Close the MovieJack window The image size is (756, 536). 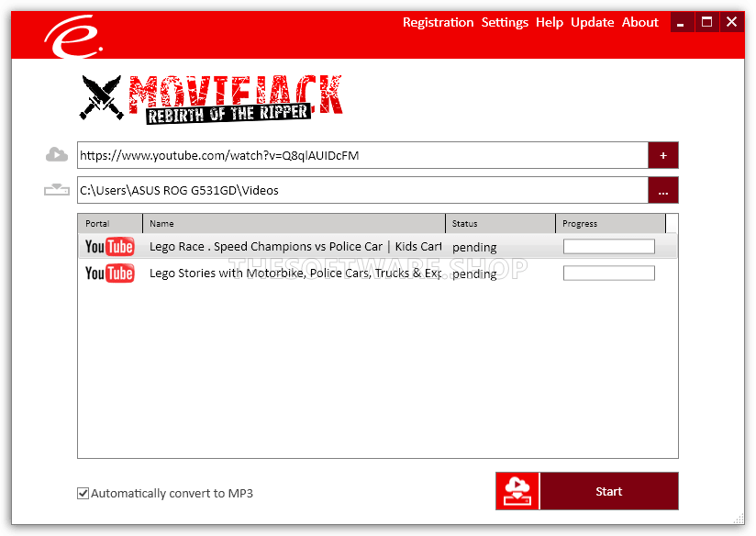[x=732, y=22]
